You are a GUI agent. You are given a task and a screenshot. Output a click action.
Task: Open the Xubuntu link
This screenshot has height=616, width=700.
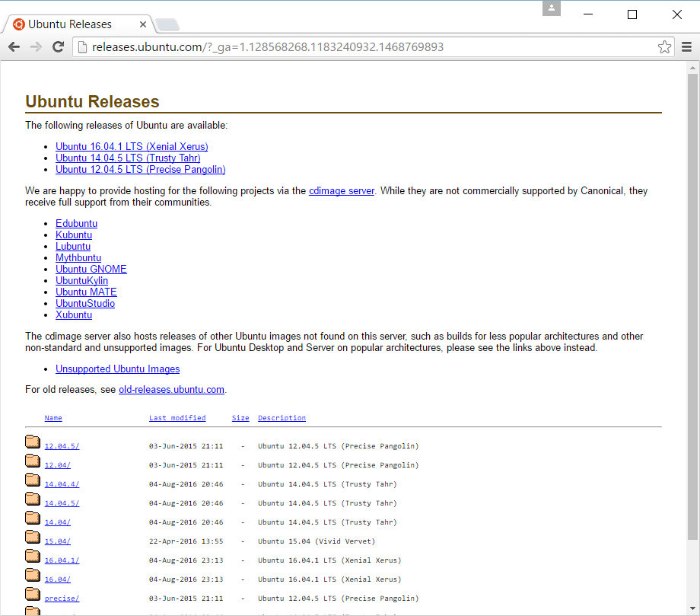pyautogui.click(x=74, y=314)
